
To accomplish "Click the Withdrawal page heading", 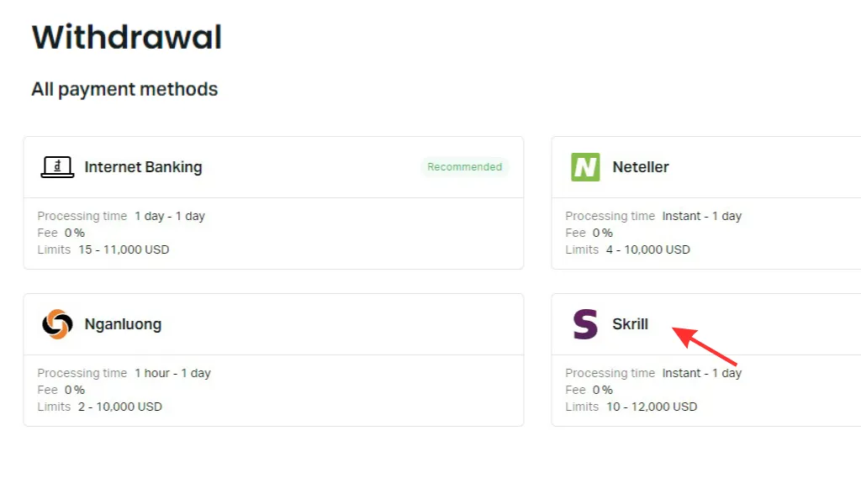I will (x=126, y=35).
